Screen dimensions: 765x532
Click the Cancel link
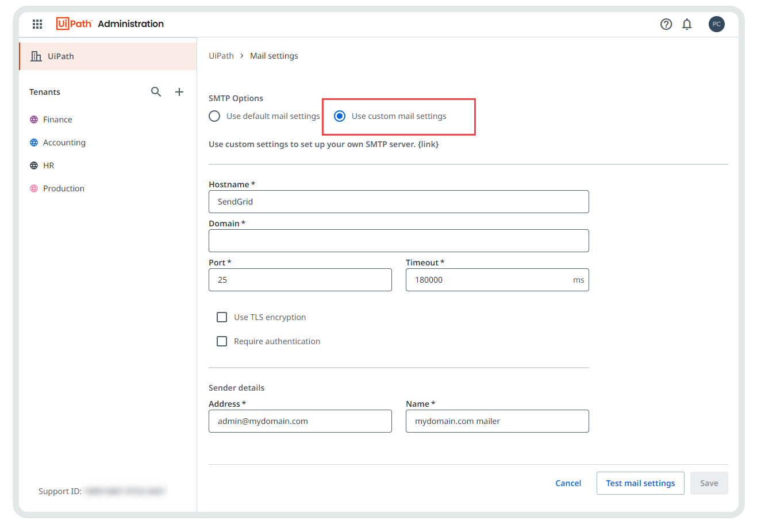click(568, 483)
